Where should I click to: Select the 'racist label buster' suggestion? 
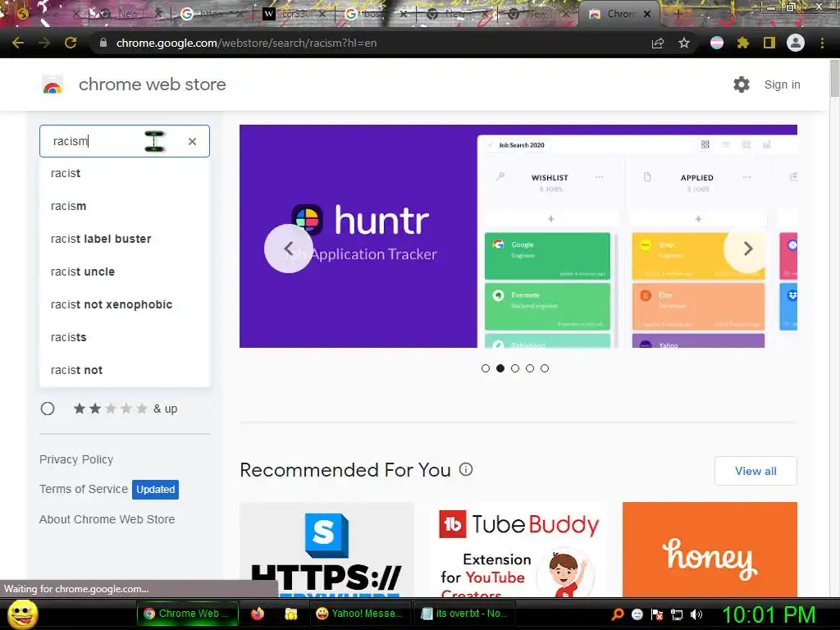(125, 239)
